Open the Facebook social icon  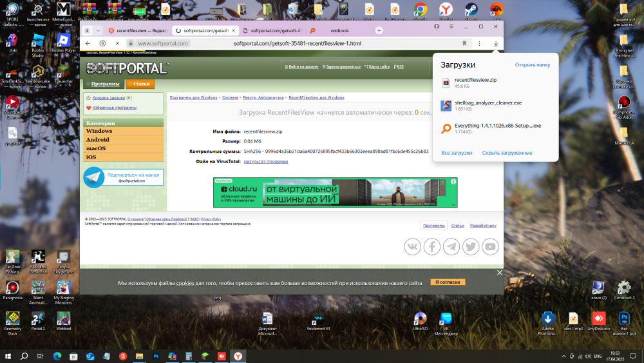click(431, 247)
